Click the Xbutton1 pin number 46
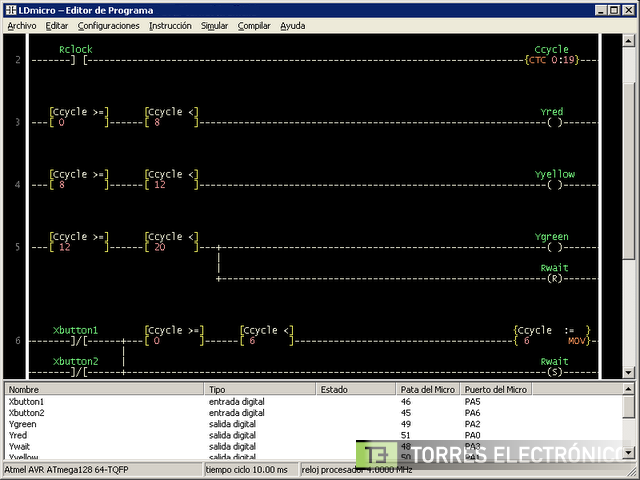This screenshot has width=640, height=480. pyautogui.click(x=406, y=402)
